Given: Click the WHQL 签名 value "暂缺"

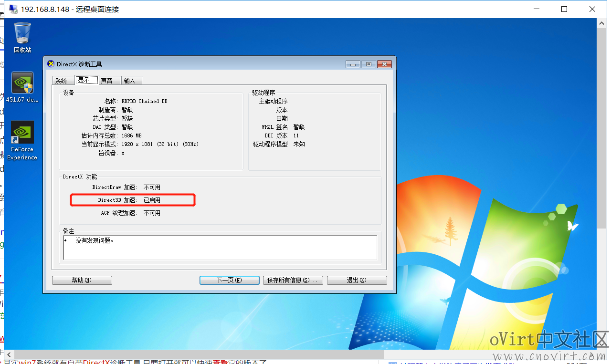Looking at the screenshot, I should (299, 127).
